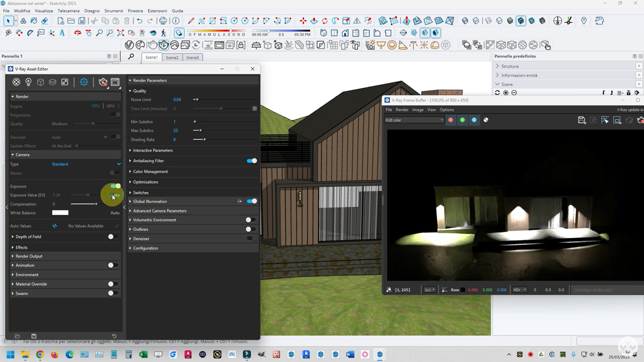Open the Geometry cube icon in Asset Editor
The width and height of the screenshot is (644, 362).
40,82
